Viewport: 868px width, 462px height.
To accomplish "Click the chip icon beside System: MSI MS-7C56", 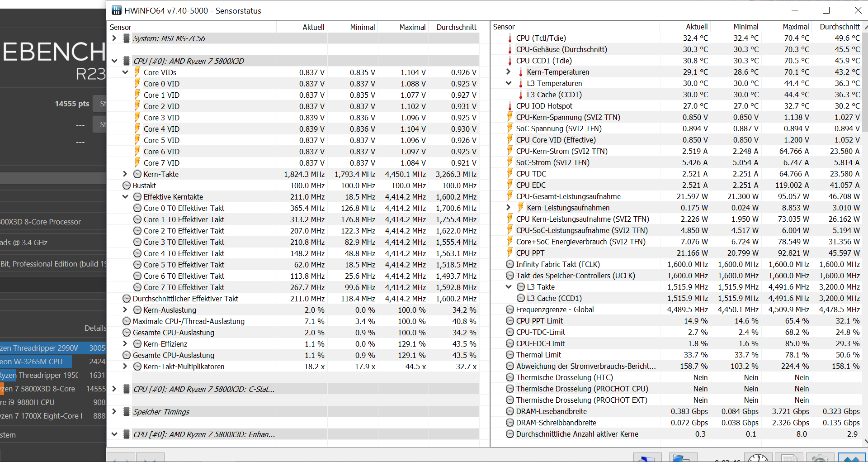I will [x=127, y=38].
